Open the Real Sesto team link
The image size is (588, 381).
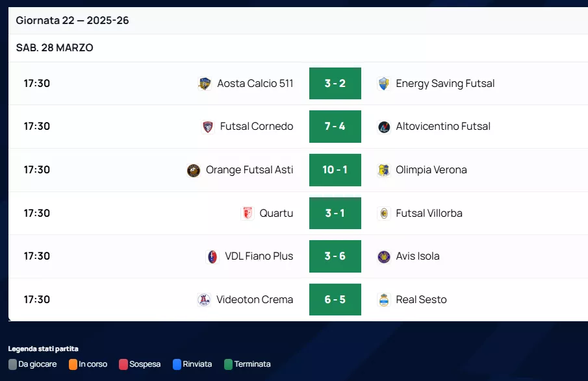(421, 300)
